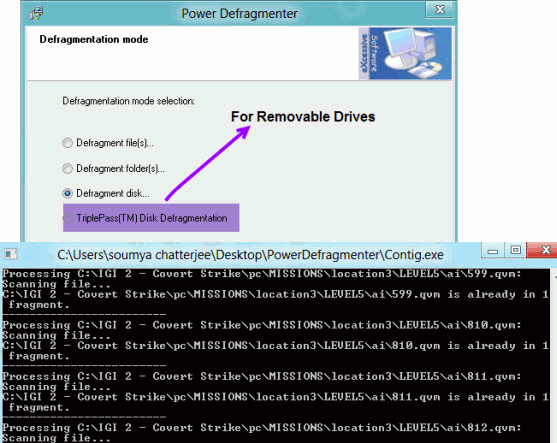557x443 pixels.
Task: Click the purple arrow annotation
Action: click(x=207, y=163)
